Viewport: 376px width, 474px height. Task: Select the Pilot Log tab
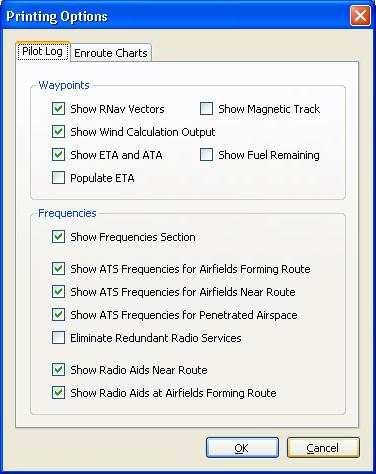coord(43,51)
